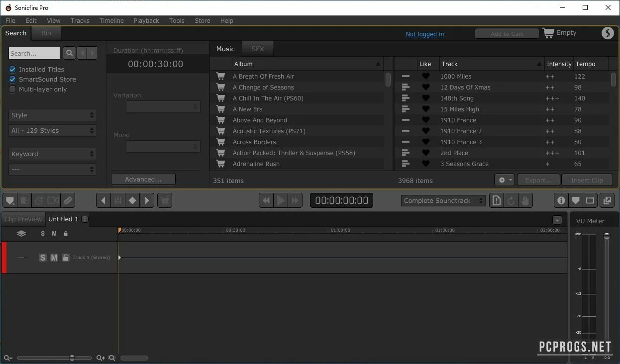Open the info circle icon
The height and width of the screenshot is (364, 620).
561,200
